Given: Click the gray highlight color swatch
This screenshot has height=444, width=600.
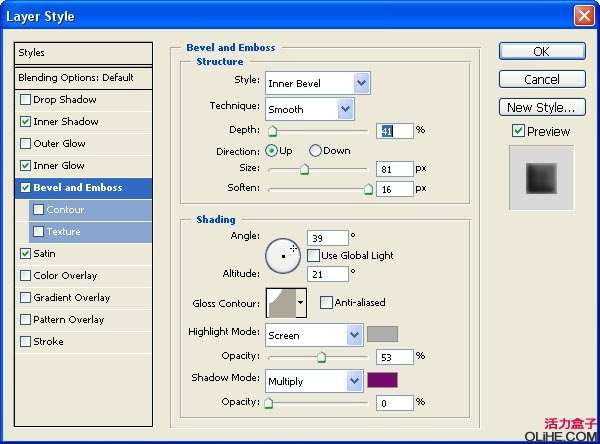Looking at the screenshot, I should point(382,334).
